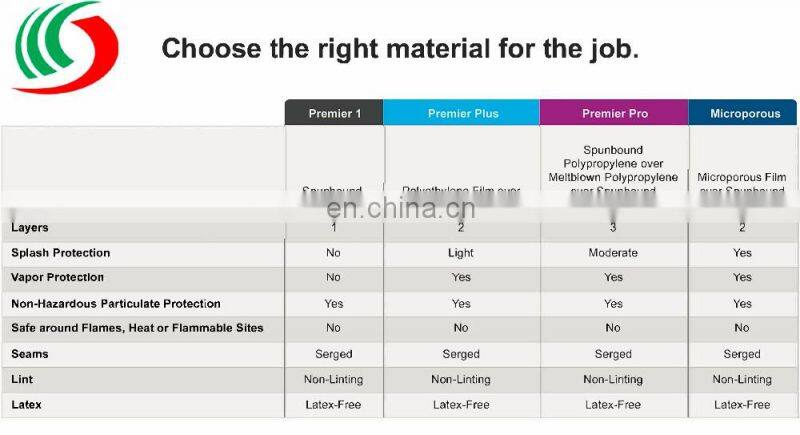The width and height of the screenshot is (800, 435).
Task: Click the en.china.cn watermark link
Action: click(x=400, y=209)
